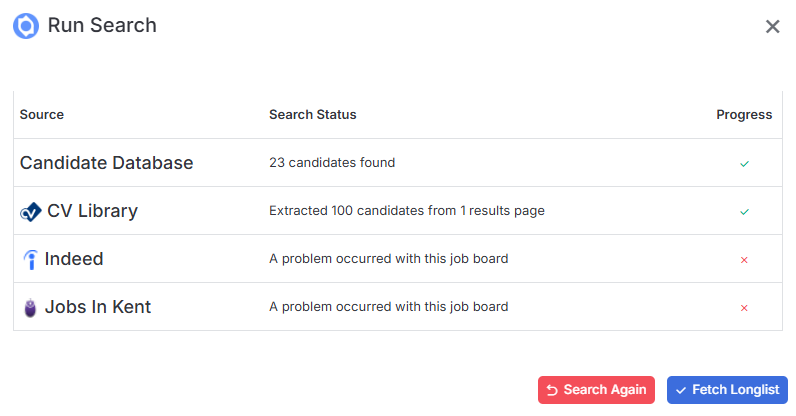
Task: Select the Jobs In Kent source name
Action: point(98,307)
